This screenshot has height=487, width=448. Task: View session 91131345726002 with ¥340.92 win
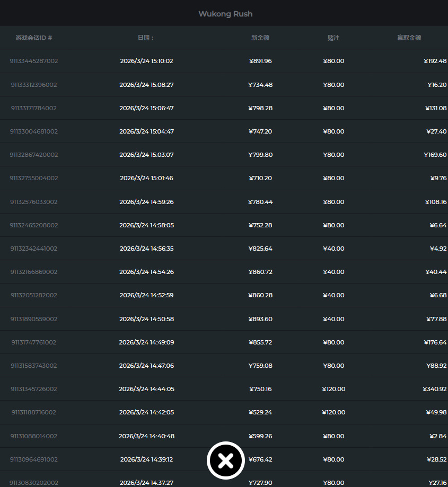[x=34, y=389]
